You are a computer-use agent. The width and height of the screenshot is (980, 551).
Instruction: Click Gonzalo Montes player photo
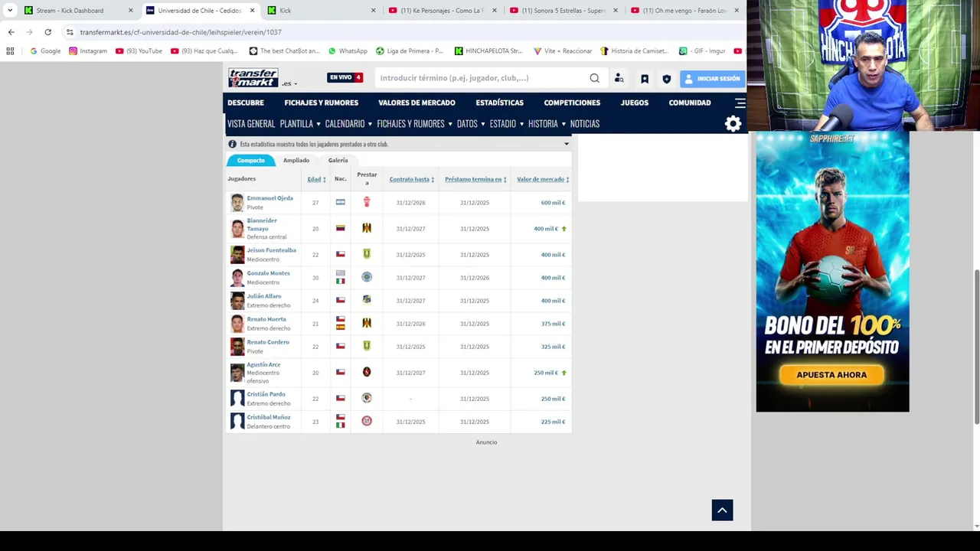click(237, 277)
